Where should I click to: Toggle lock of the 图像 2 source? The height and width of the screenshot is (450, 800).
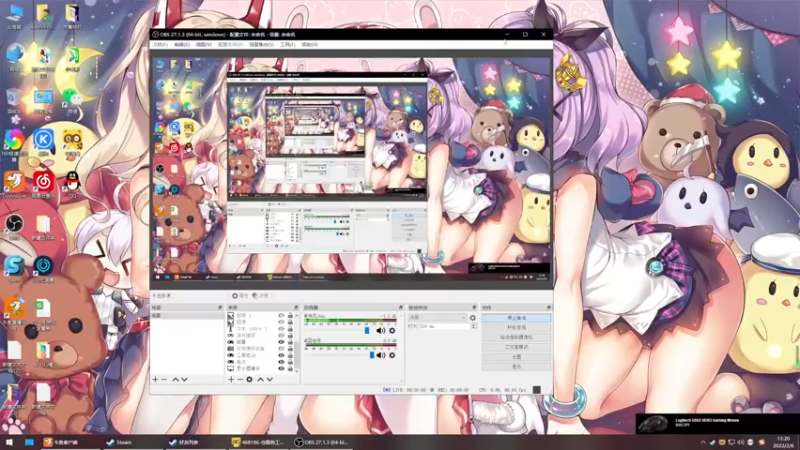(290, 316)
